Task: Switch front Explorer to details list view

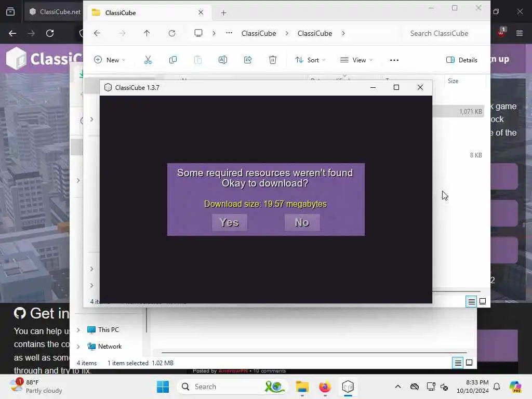Action: pyautogui.click(x=471, y=301)
